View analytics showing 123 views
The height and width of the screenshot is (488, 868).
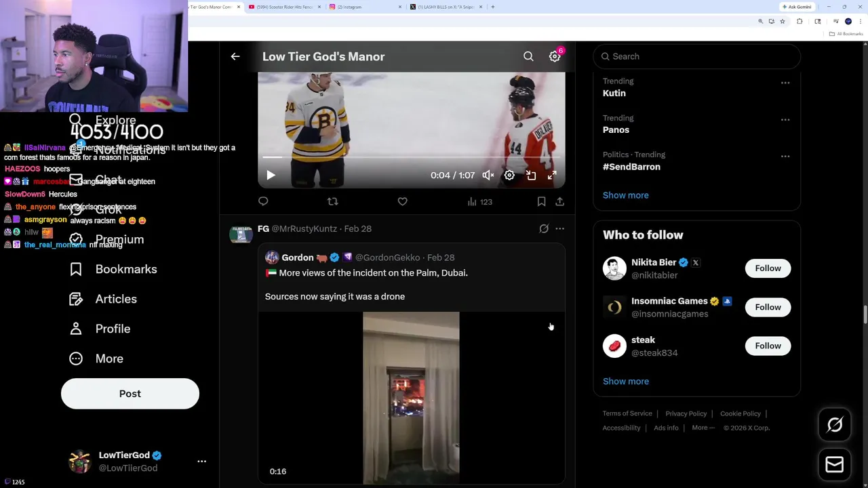point(479,201)
